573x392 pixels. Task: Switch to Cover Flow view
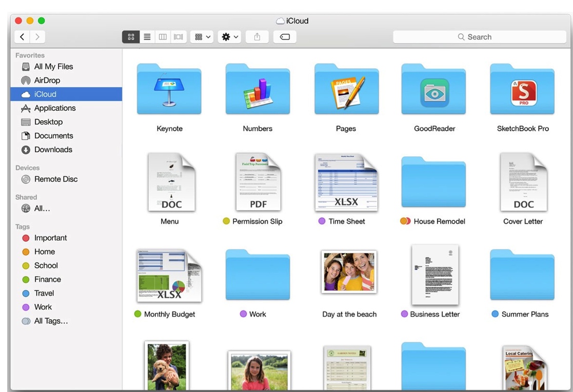click(179, 37)
